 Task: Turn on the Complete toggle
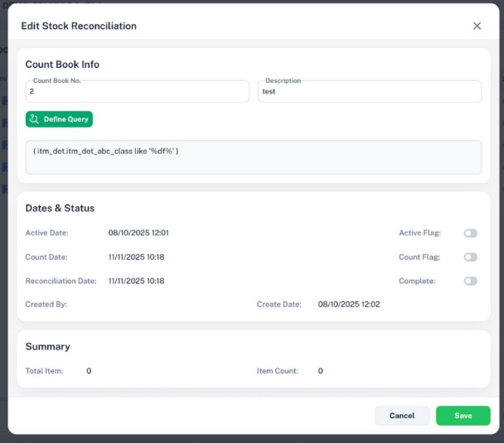pyautogui.click(x=470, y=282)
